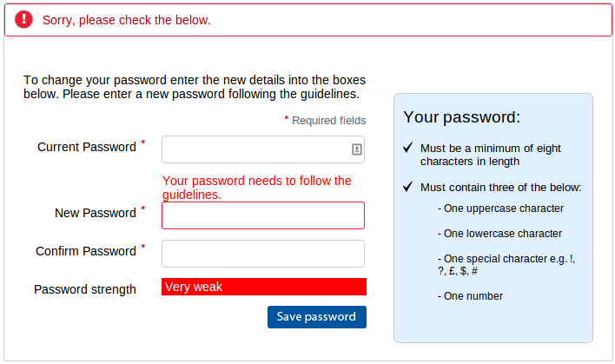Click the 'Your password:' heading
Screen dimensions: 615x364
(x=461, y=117)
